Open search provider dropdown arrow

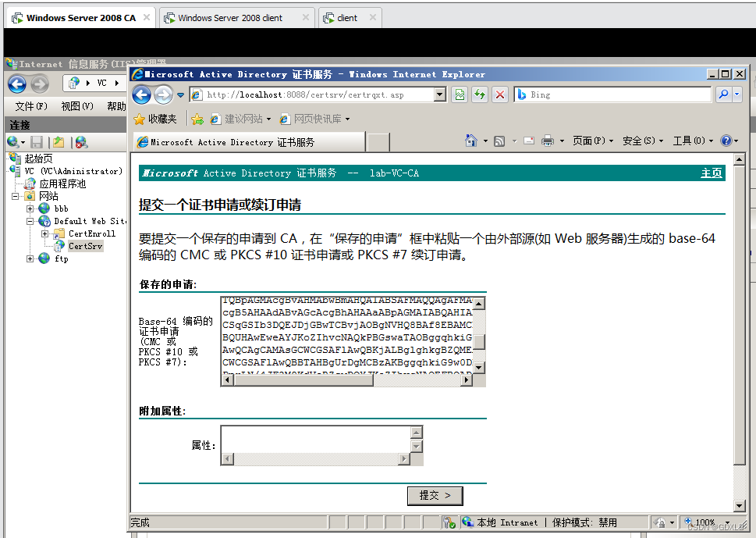(x=736, y=94)
